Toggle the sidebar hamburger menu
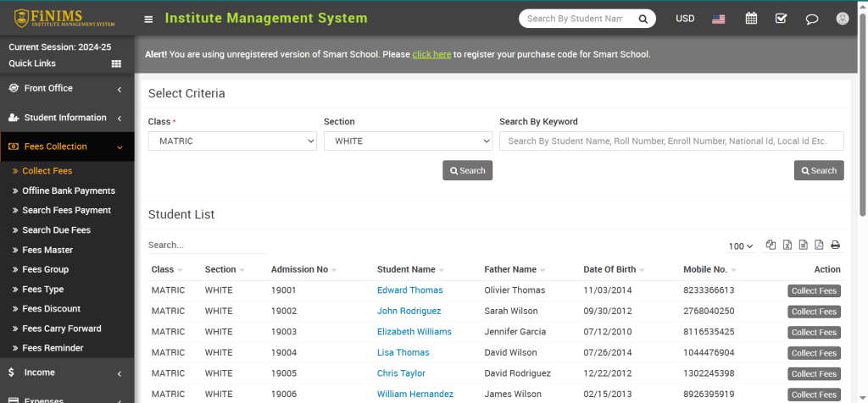The image size is (868, 403). (148, 19)
